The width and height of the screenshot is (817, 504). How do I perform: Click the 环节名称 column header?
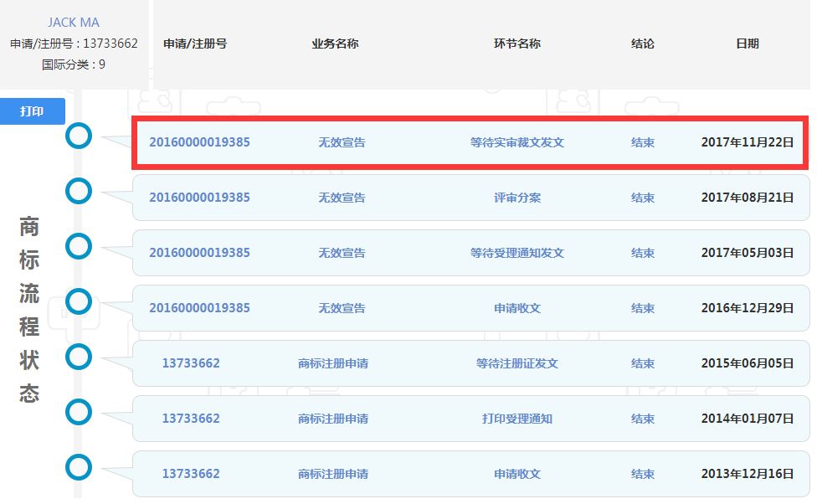click(x=516, y=44)
